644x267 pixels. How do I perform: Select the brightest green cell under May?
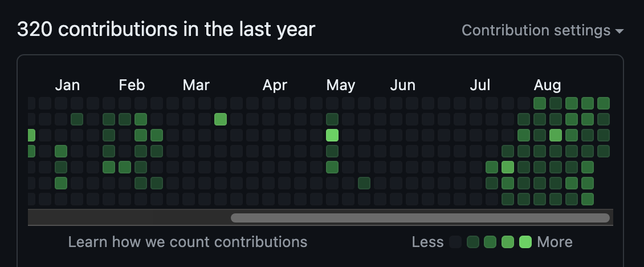[332, 135]
